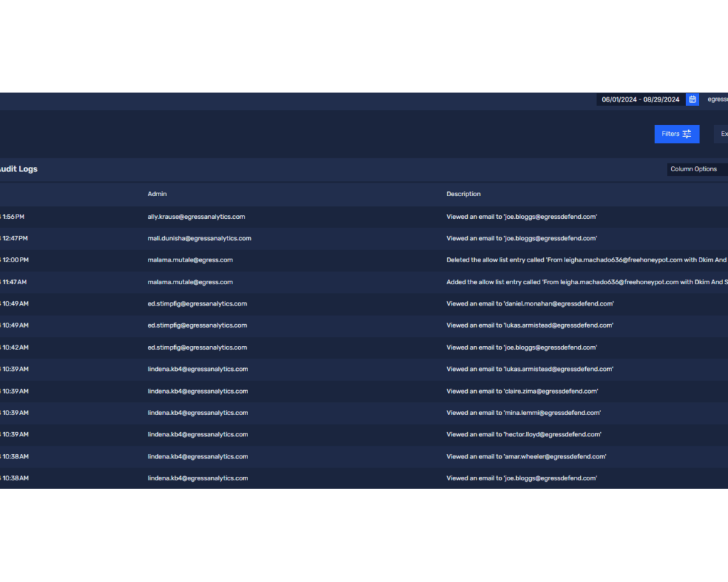Click the sliders icon inside the Filters button
The height and width of the screenshot is (582, 728).
click(x=687, y=134)
